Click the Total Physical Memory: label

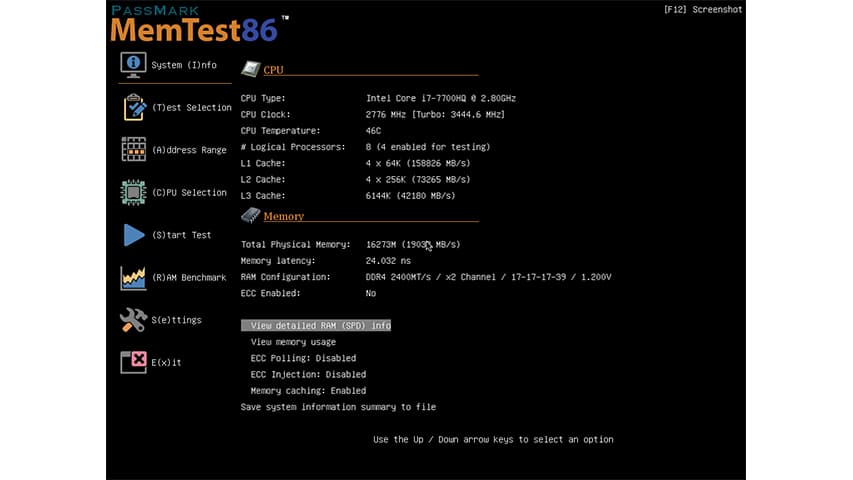[x=295, y=244]
